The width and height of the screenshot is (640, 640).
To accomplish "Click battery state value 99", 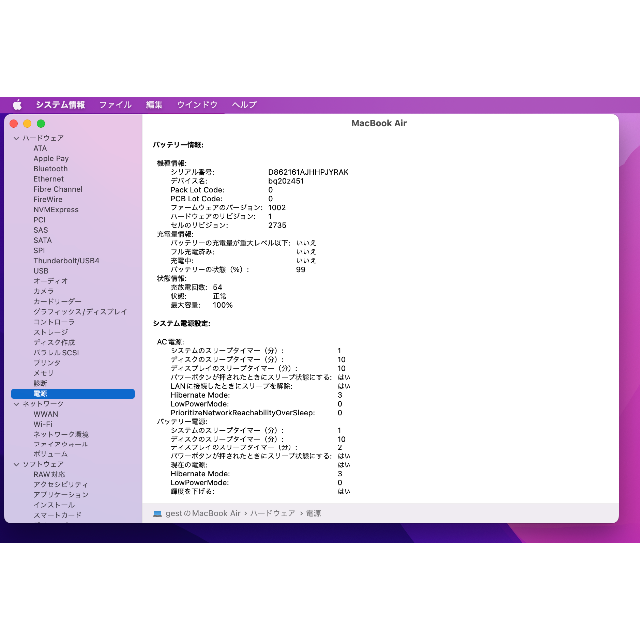I will pos(301,270).
